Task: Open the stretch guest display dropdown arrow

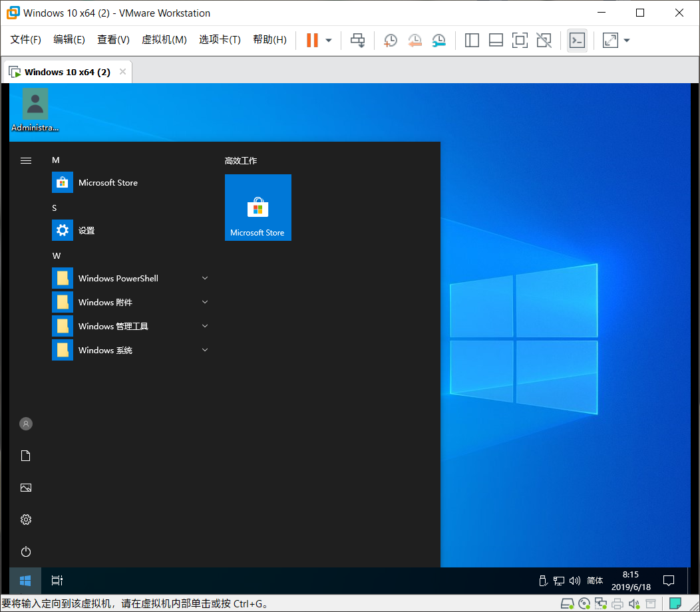Action: 626,40
